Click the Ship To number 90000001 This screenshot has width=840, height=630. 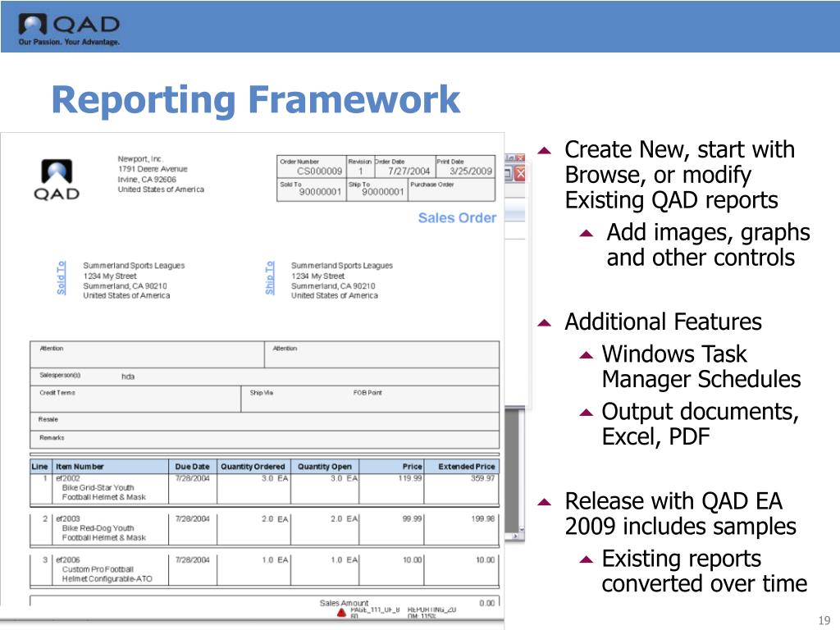[x=382, y=192]
